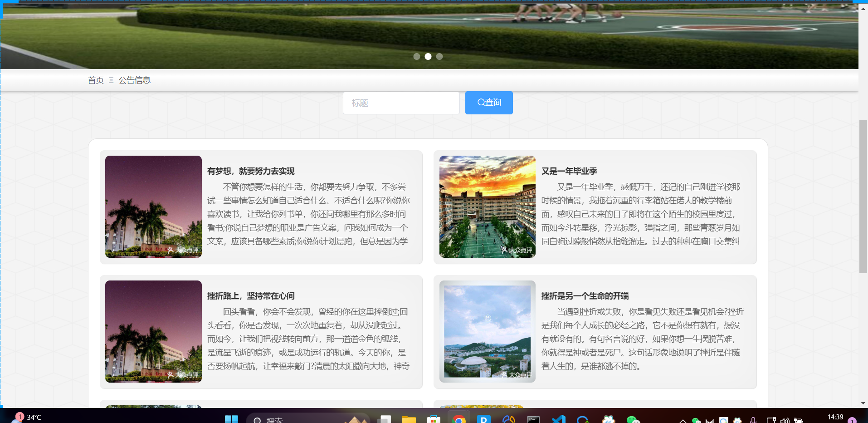The width and height of the screenshot is (868, 423).
Task: Click the taskbar clock showing 14:39
Action: [835, 418]
